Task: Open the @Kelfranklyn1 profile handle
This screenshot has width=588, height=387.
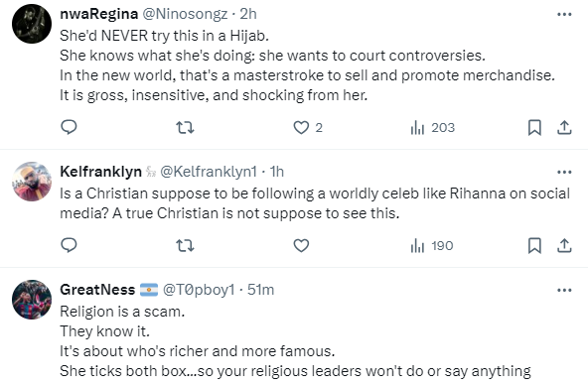Action: [x=209, y=172]
